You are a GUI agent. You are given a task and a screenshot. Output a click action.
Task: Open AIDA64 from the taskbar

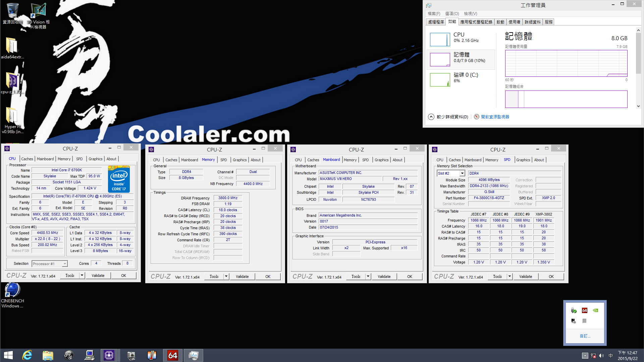[x=173, y=355]
